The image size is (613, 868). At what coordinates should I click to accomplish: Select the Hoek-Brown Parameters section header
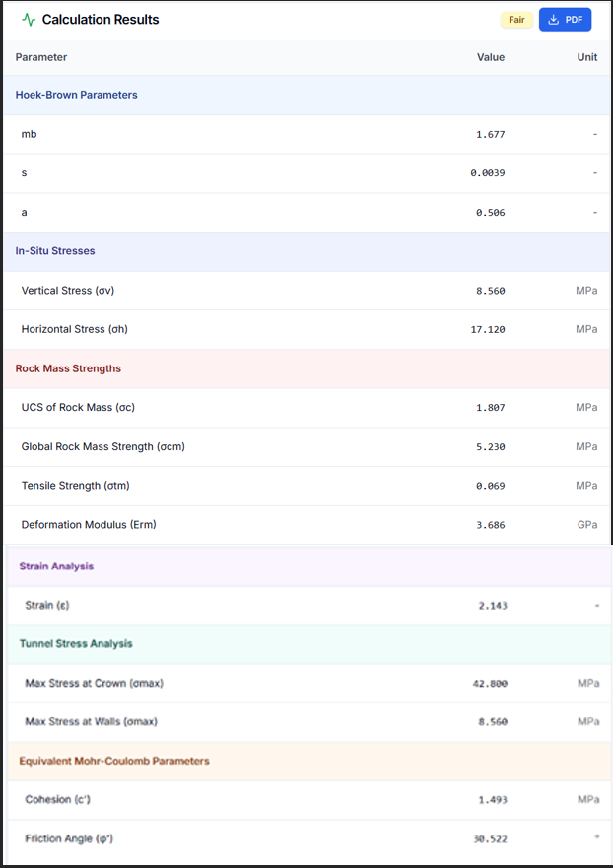tap(306, 95)
